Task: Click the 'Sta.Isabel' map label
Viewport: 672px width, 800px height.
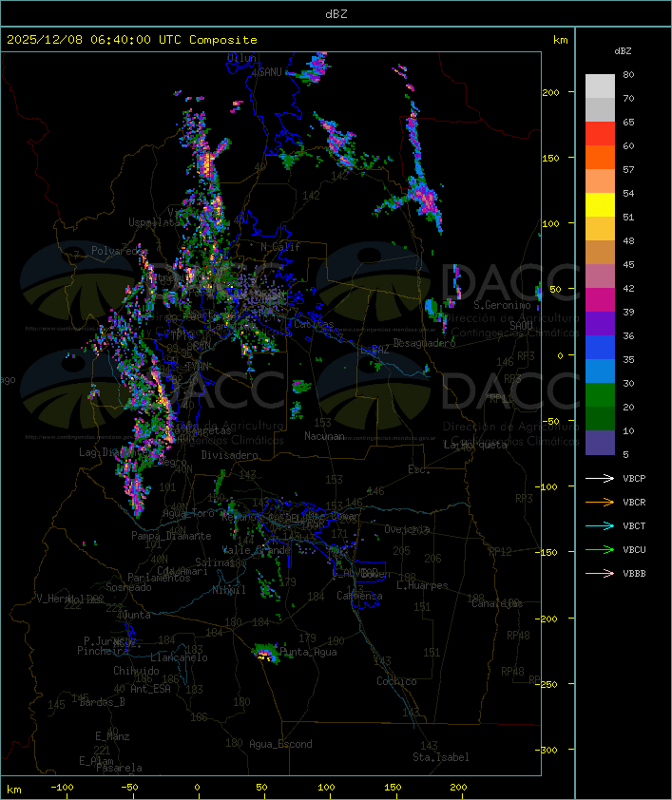Action: [440, 757]
